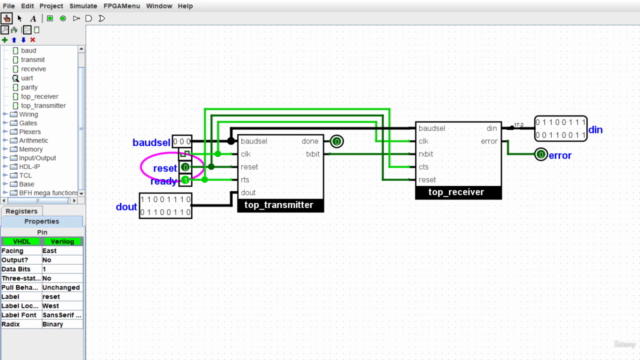Click explorer horizontal scrollbar right arrow
The image size is (640, 360).
[74, 201]
